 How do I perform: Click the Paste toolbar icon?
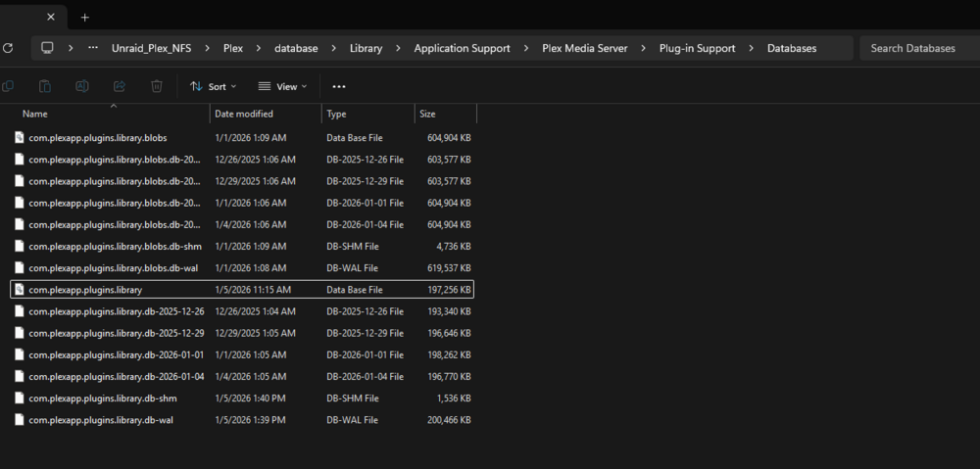point(45,86)
